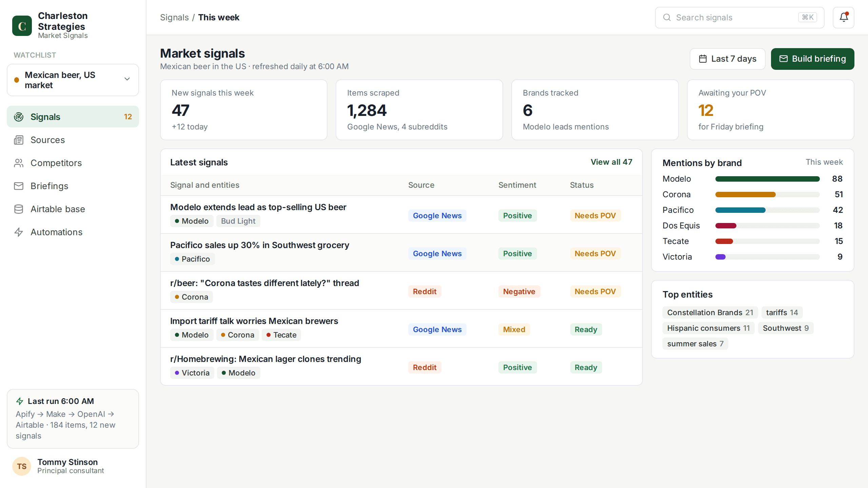Click the TS user avatar
Image resolution: width=868 pixels, height=488 pixels.
point(22,466)
